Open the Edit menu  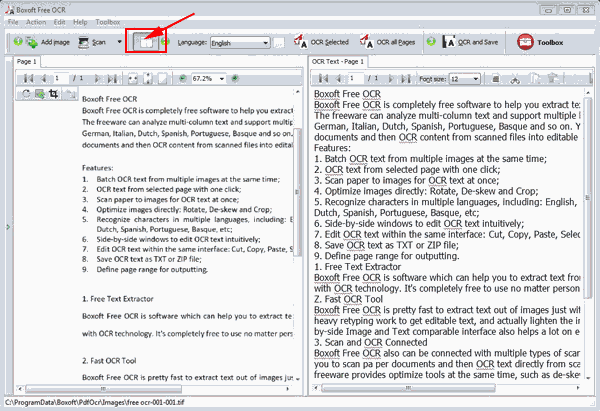click(x=59, y=22)
